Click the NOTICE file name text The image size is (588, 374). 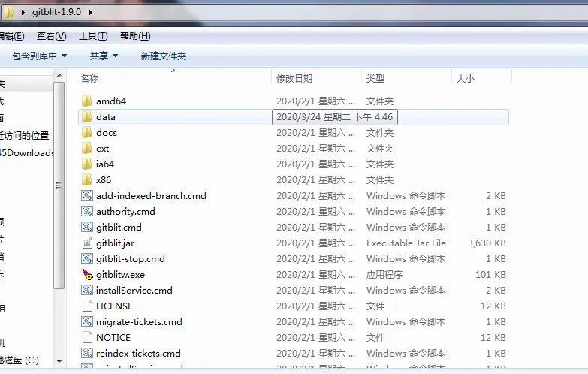pyautogui.click(x=113, y=338)
